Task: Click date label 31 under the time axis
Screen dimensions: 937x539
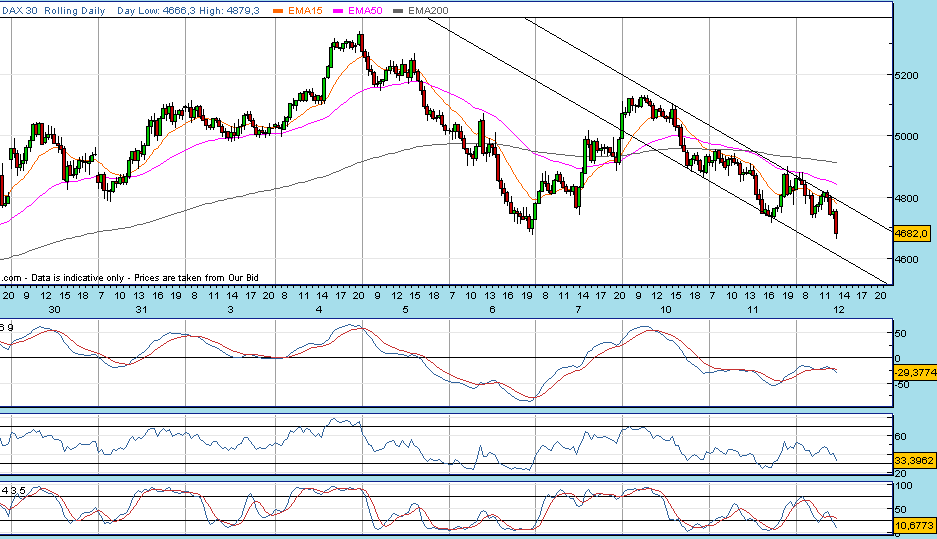Action: click(141, 310)
